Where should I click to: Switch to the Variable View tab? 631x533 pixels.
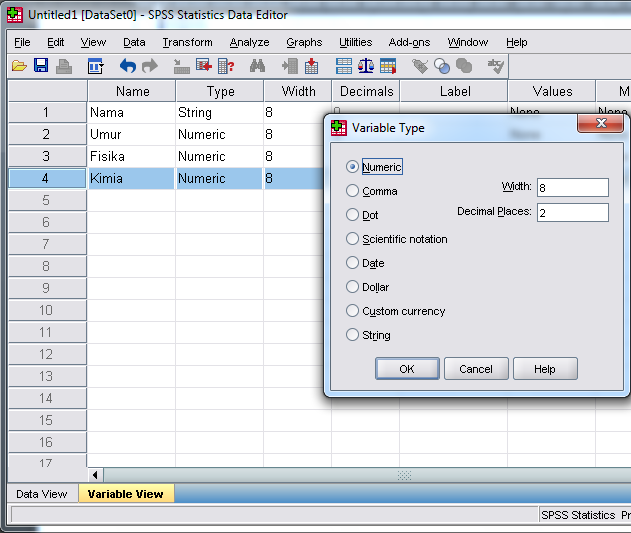(126, 494)
